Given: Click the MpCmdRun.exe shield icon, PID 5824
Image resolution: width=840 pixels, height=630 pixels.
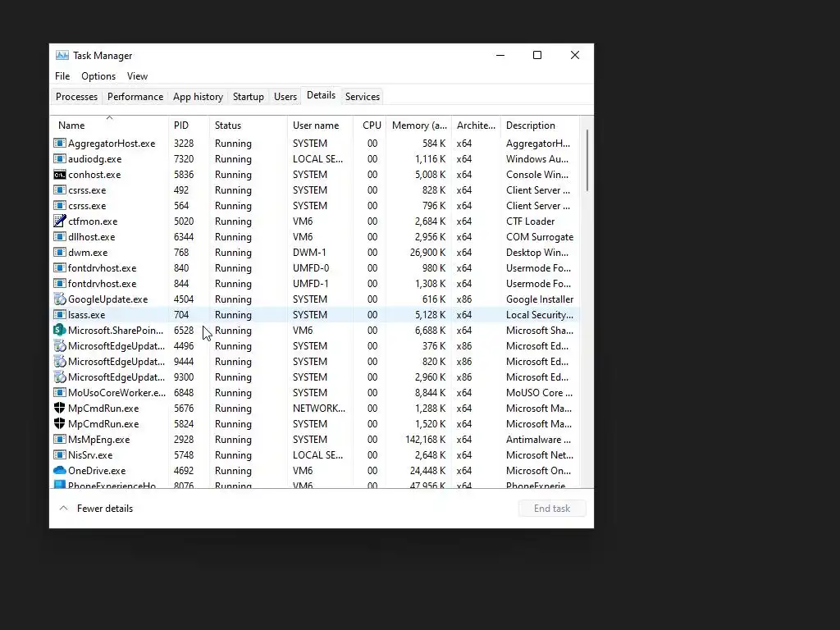Looking at the screenshot, I should [x=59, y=423].
